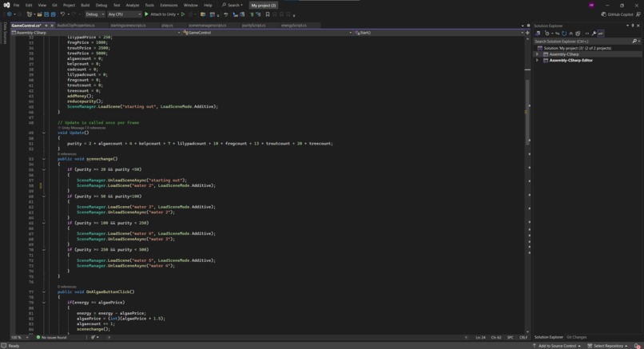Click the Undo arrow icon
644x349 pixels.
click(62, 14)
